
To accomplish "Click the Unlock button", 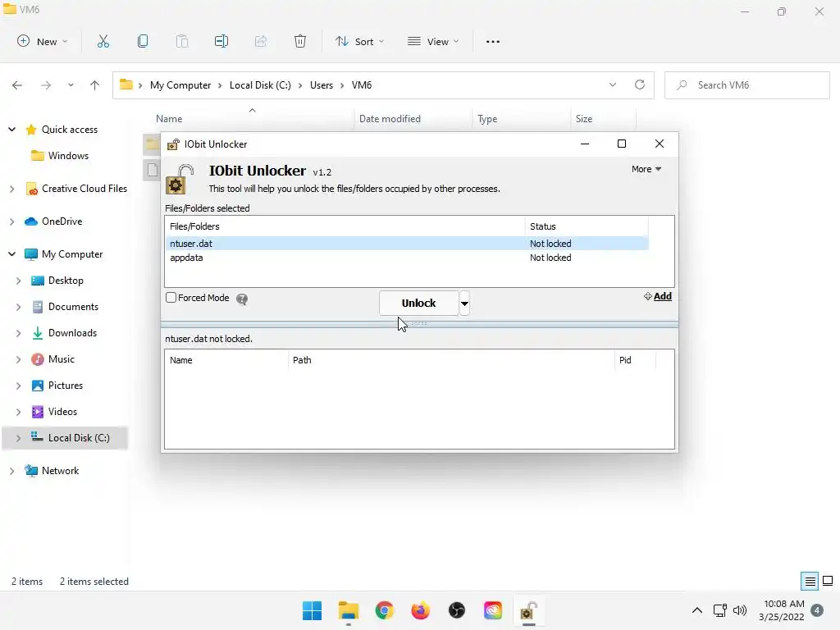I will pos(419,304).
